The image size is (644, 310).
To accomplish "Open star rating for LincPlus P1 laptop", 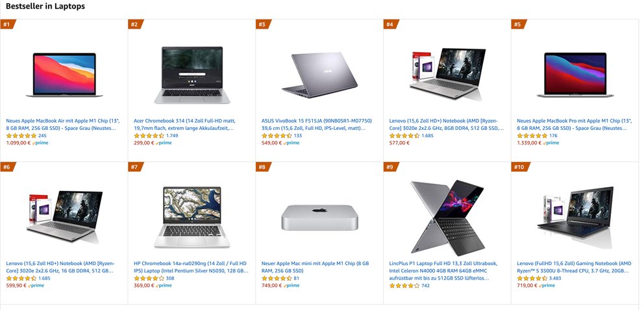I will [404, 286].
